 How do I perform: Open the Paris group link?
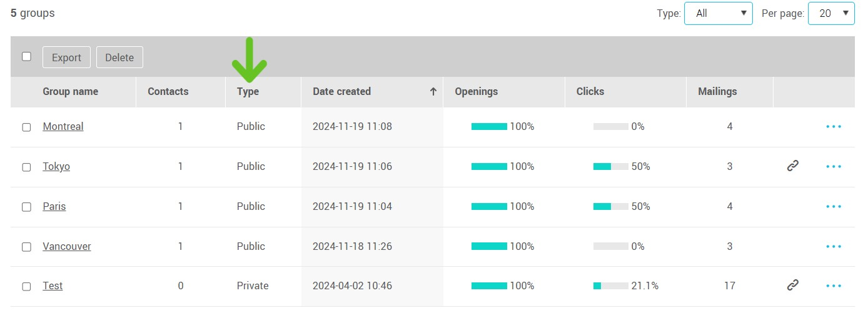(x=54, y=207)
